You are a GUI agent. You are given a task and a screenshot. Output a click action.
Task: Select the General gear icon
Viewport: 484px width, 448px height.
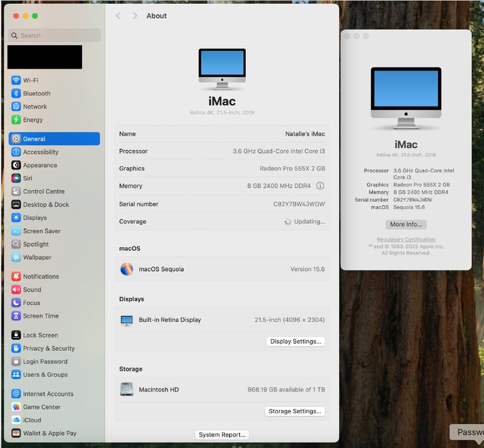(16, 139)
